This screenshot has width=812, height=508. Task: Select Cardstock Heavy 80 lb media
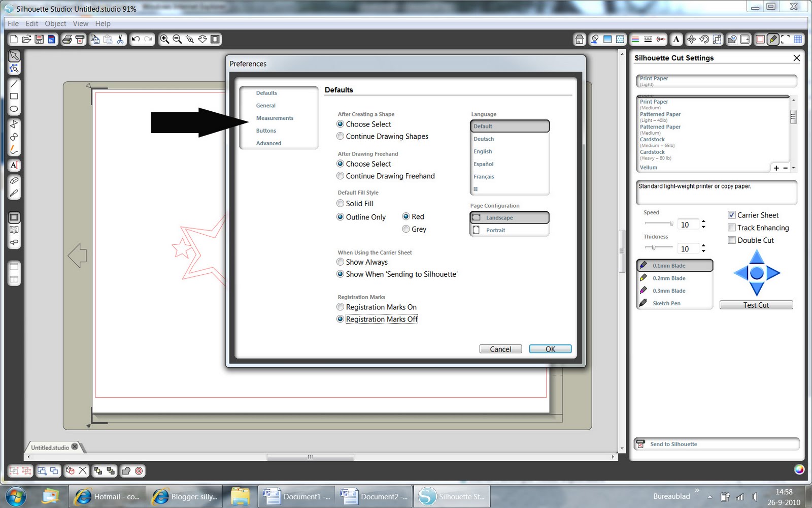(713, 155)
